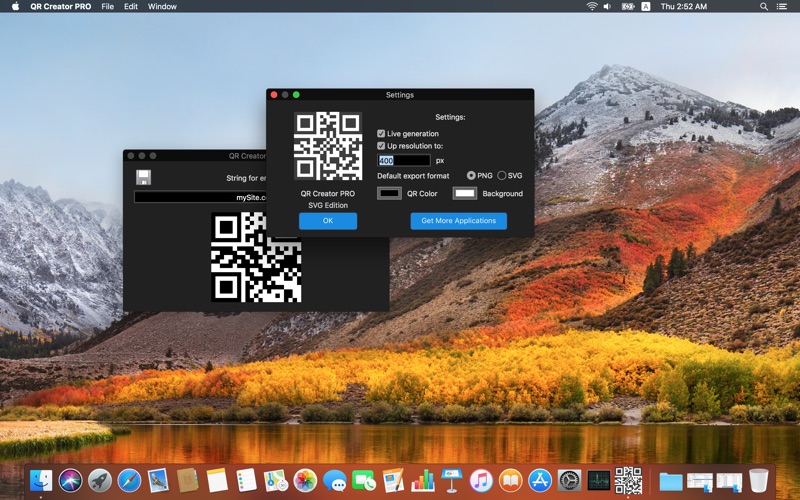
Task: Open Activity Monitor in the Dock
Action: tap(598, 481)
